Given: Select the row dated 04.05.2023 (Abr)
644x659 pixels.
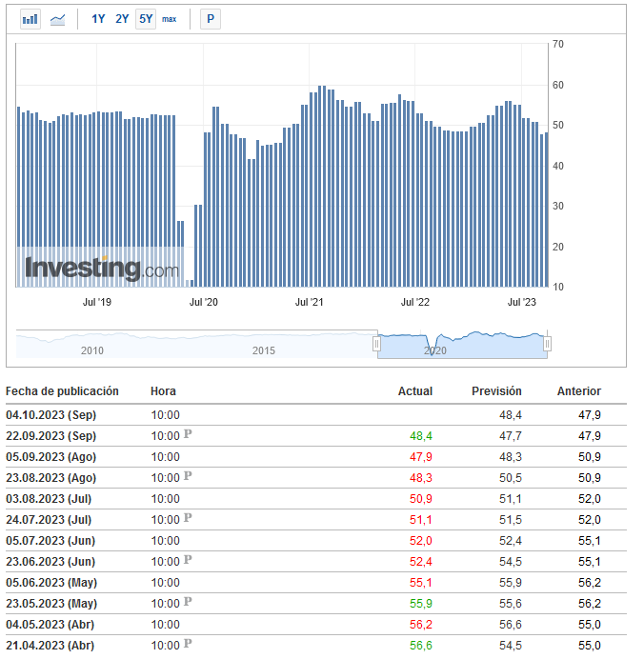Looking at the screenshot, I should pos(316,625).
